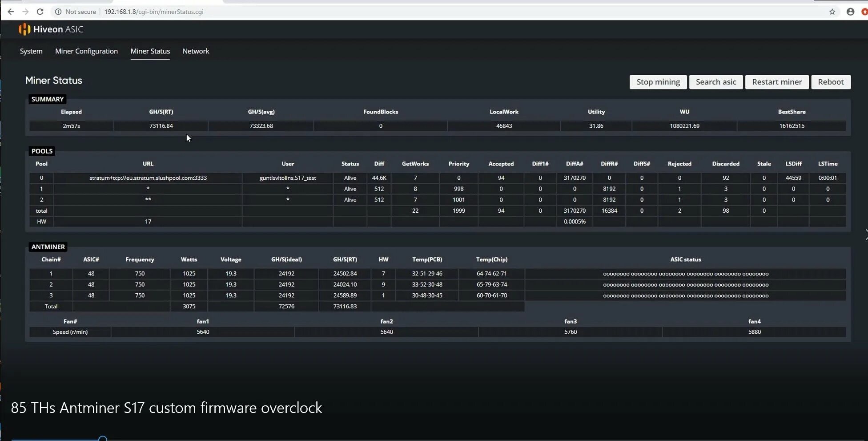Select the Miner Status tab
This screenshot has width=868, height=441.
[150, 51]
